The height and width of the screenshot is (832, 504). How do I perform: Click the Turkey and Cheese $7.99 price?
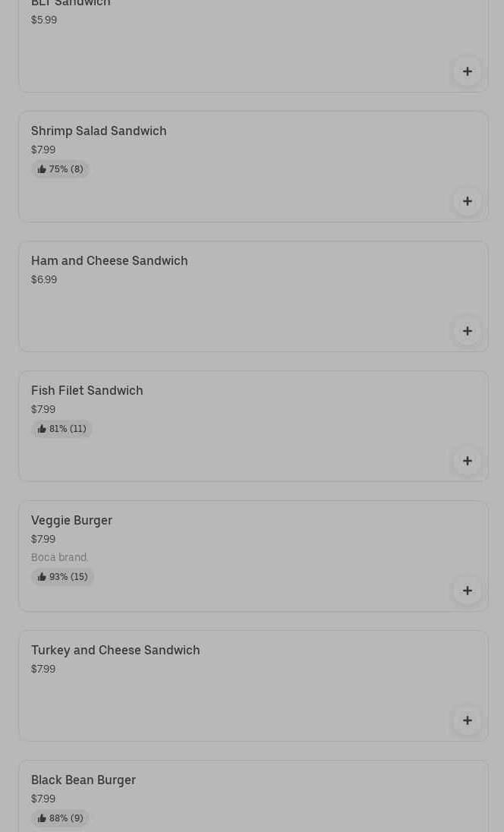tap(43, 669)
